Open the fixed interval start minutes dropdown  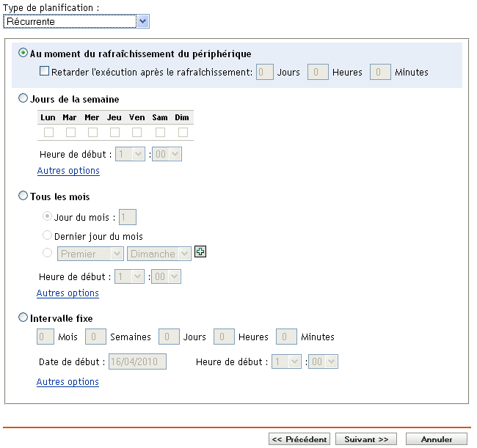(x=323, y=361)
